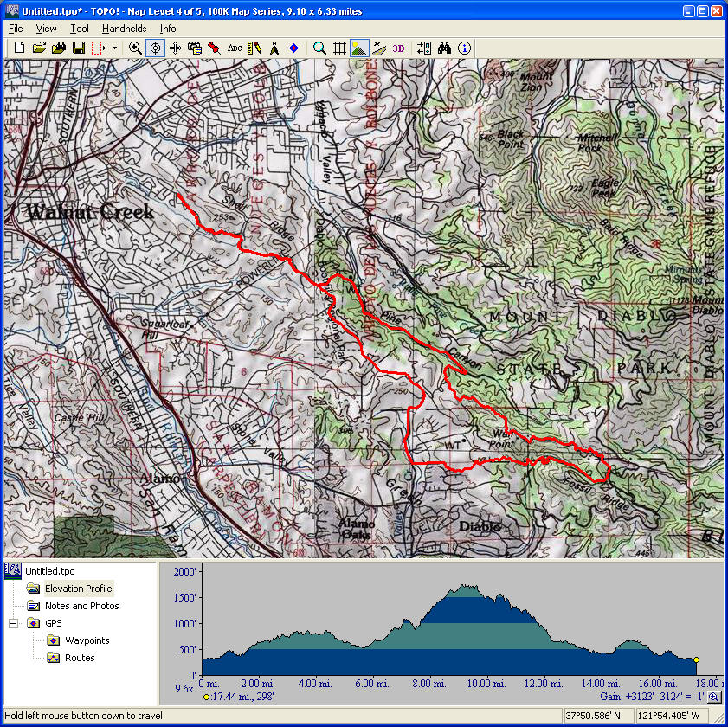Image resolution: width=728 pixels, height=727 pixels.
Task: Click the profile zoom button beside Gain
Action: pyautogui.click(x=714, y=697)
